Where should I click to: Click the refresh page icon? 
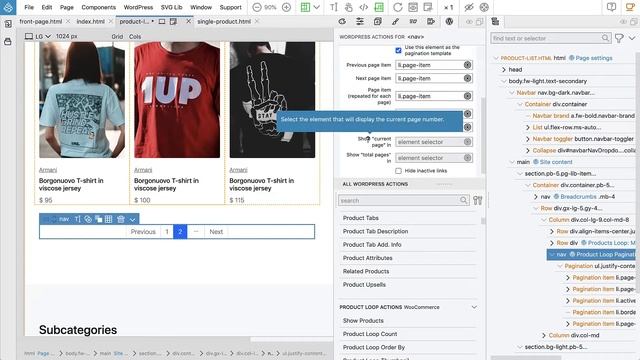coord(398,7)
